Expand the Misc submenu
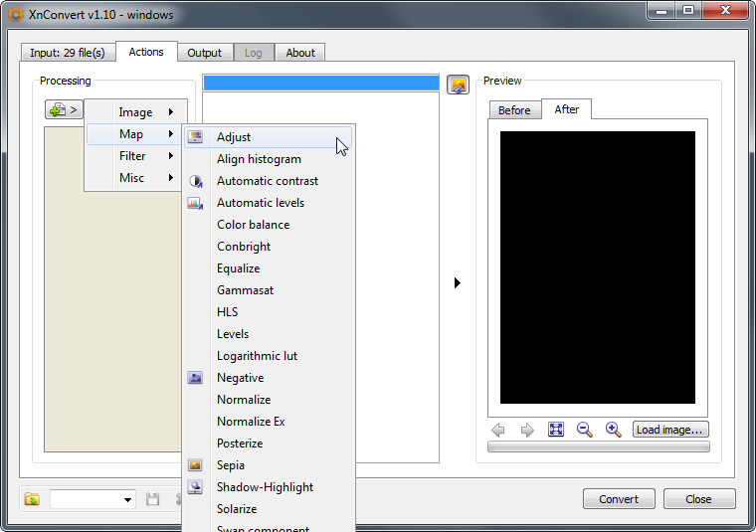 coord(131,178)
